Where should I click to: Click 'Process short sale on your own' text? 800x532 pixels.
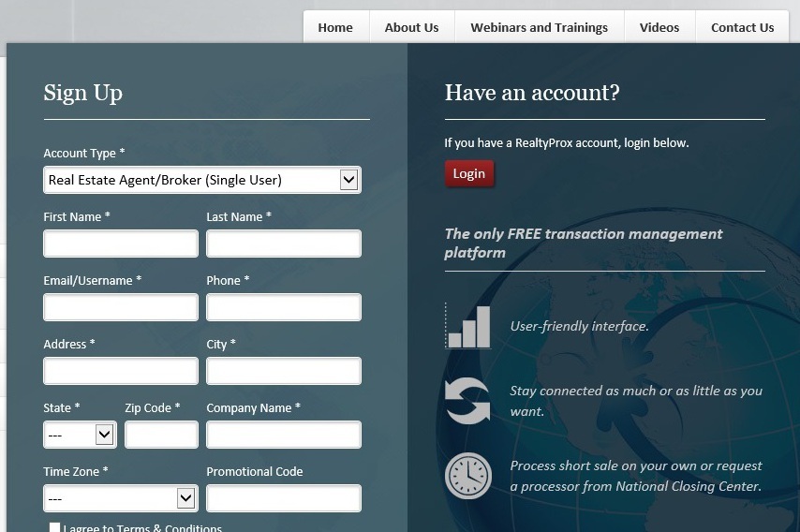click(x=636, y=476)
